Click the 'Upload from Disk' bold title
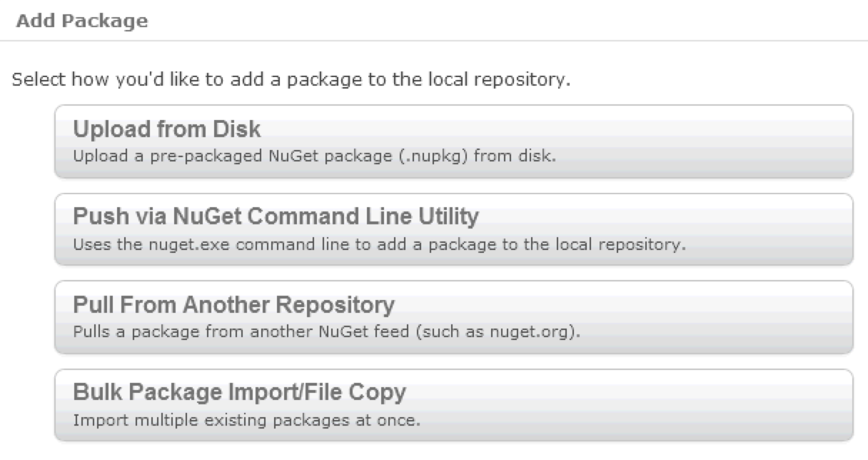This screenshot has width=868, height=460. click(x=167, y=129)
